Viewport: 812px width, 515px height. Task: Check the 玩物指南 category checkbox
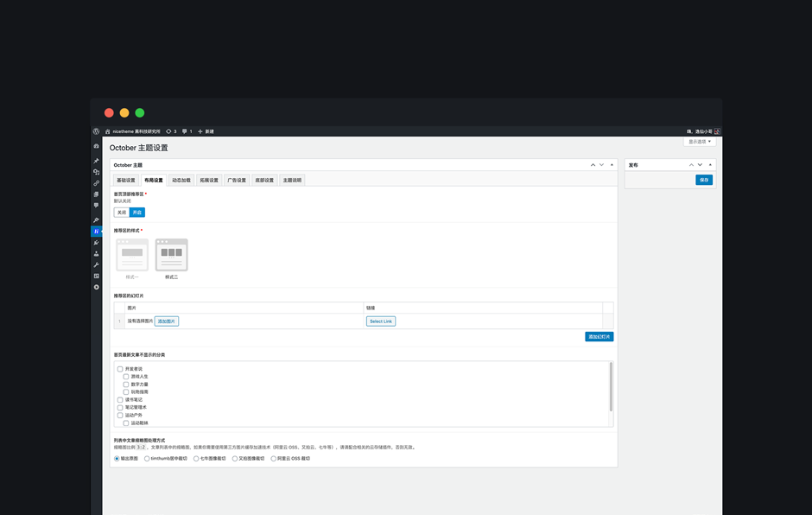126,392
